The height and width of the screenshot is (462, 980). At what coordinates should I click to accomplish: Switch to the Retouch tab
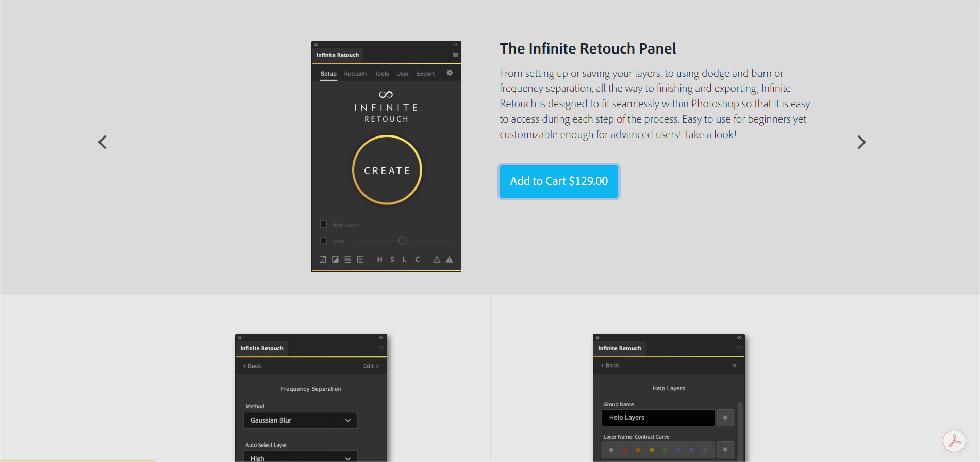tap(355, 74)
